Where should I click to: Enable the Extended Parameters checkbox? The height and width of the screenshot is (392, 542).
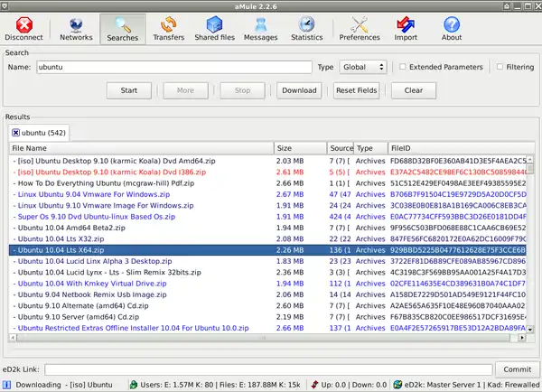coord(402,67)
